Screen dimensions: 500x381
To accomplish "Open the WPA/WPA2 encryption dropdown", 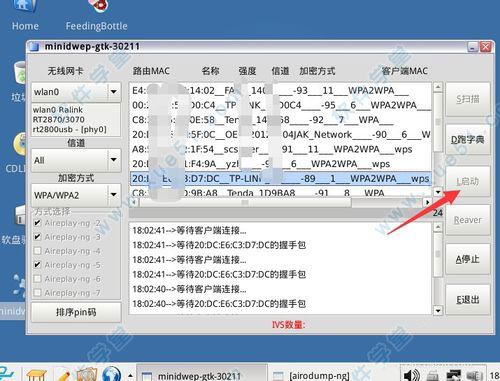I will pyautogui.click(x=76, y=195).
